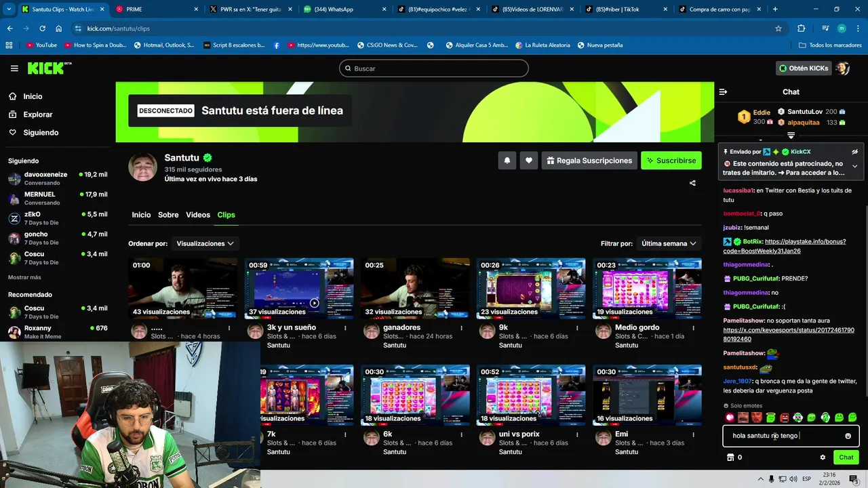Viewport: 868px width, 488px height.
Task: Open the '3k y un sueño' clip thumbnail
Action: [x=299, y=288]
